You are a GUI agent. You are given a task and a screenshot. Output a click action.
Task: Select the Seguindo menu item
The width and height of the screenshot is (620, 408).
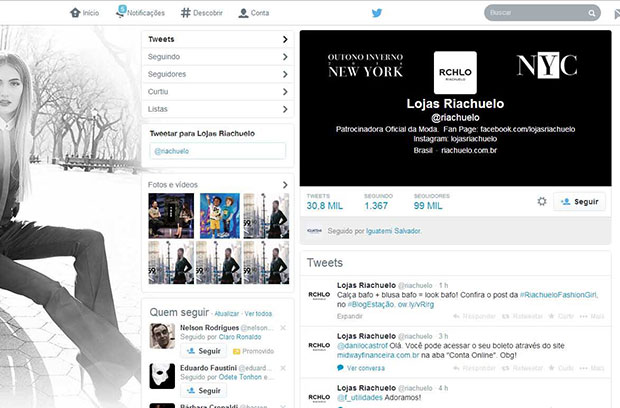pos(217,57)
